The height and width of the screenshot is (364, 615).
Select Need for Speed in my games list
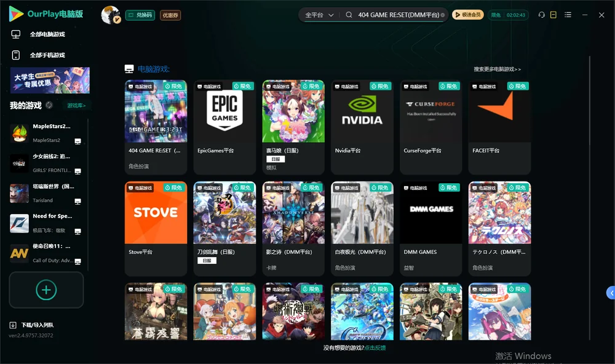click(46, 223)
